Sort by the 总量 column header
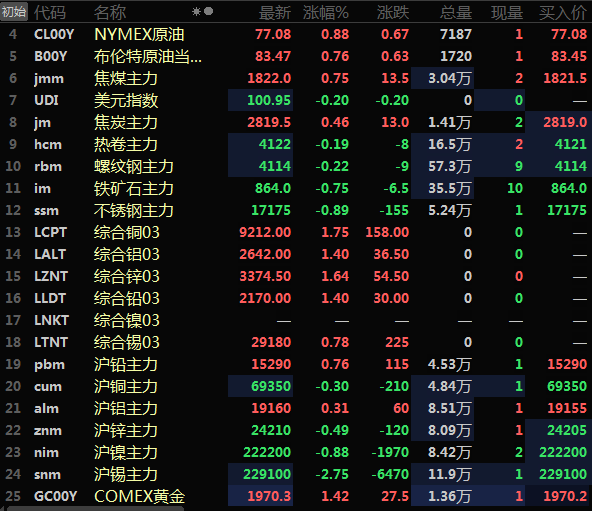 (456, 12)
